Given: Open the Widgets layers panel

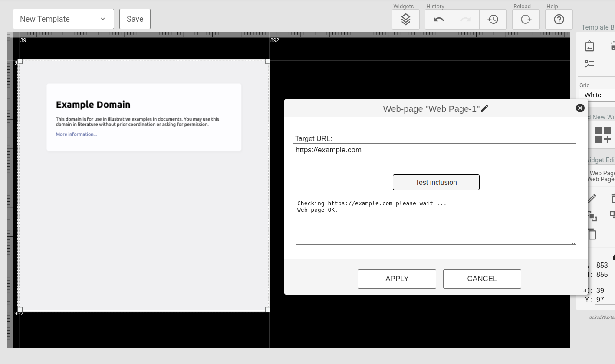Looking at the screenshot, I should pyautogui.click(x=405, y=19).
